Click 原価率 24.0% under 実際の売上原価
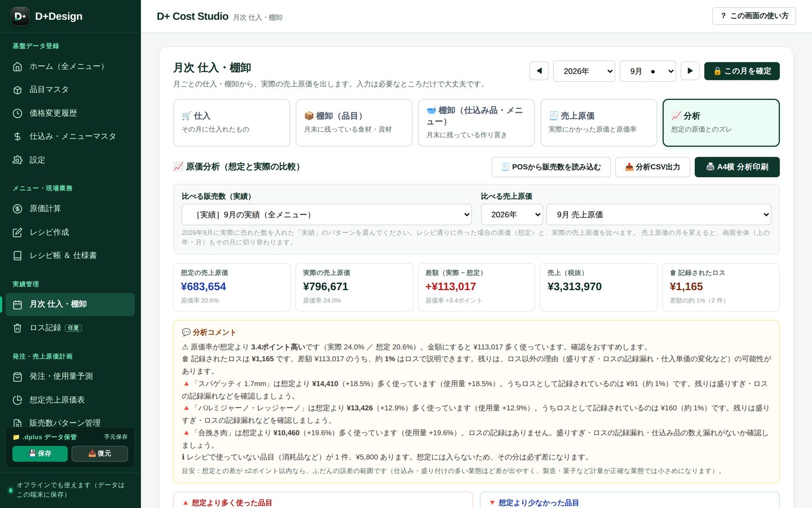 pyautogui.click(x=322, y=301)
